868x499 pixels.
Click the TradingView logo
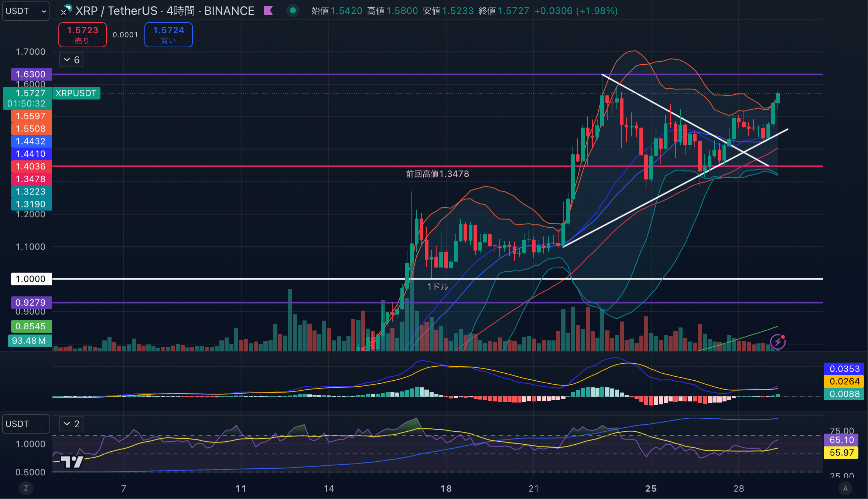tap(72, 462)
